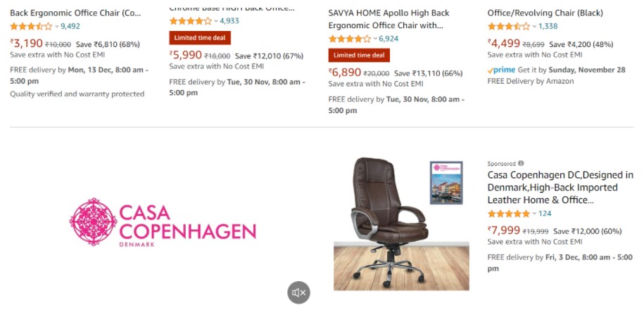Click the Casa Copenhagen poster thumbnail
Viewport: 644px width, 336px height.
(446, 183)
